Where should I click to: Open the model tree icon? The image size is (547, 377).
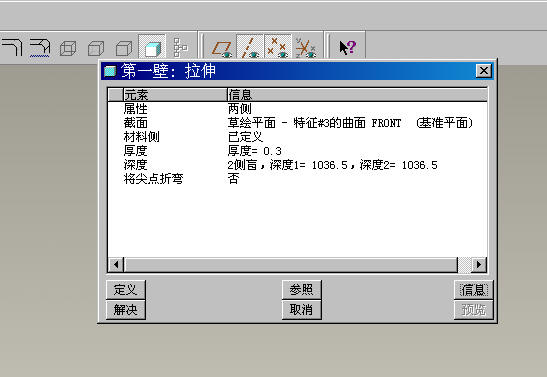[180, 47]
